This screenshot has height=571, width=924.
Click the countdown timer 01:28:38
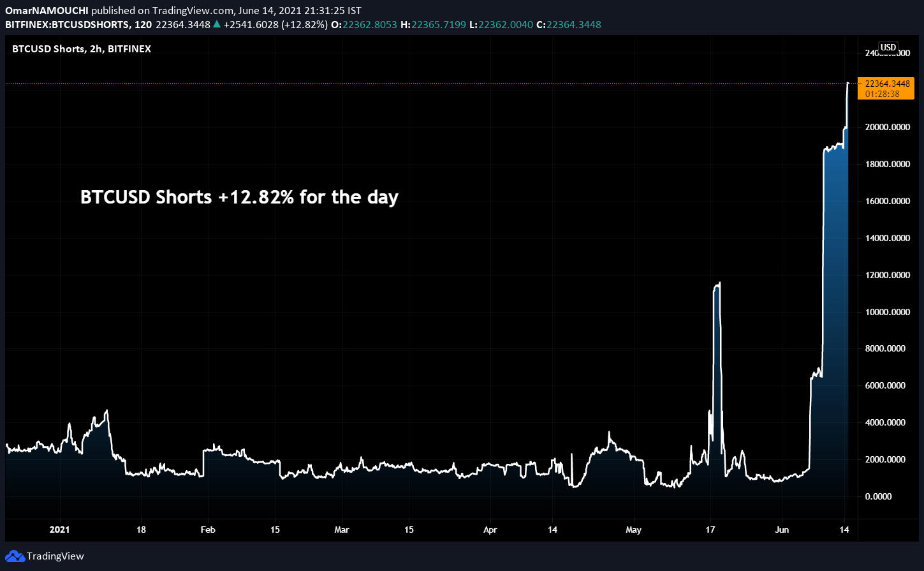[883, 94]
